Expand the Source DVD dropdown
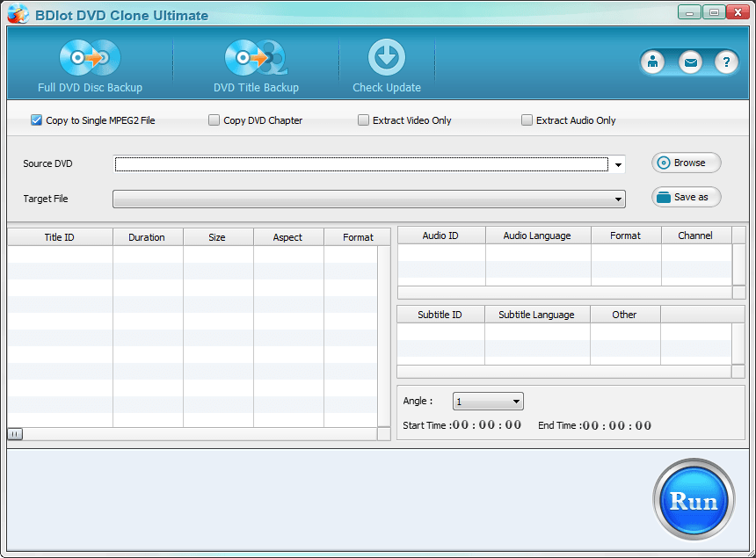756x558 pixels. point(617,163)
